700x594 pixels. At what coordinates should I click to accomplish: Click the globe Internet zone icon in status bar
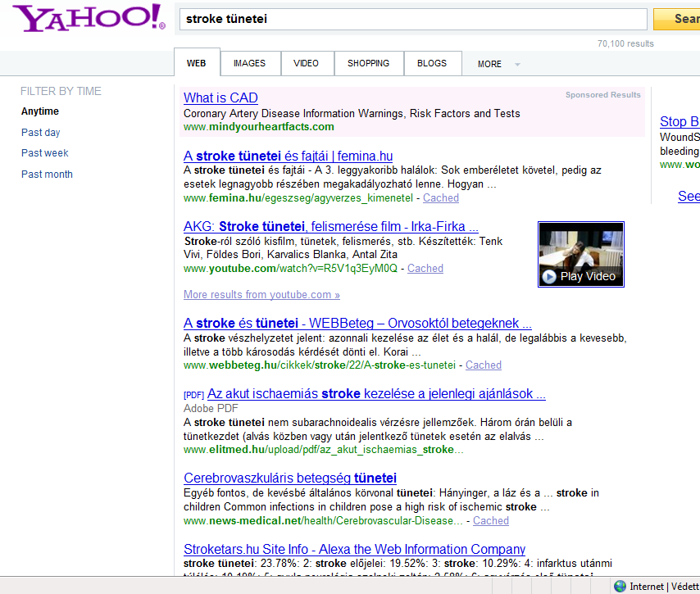(620, 587)
